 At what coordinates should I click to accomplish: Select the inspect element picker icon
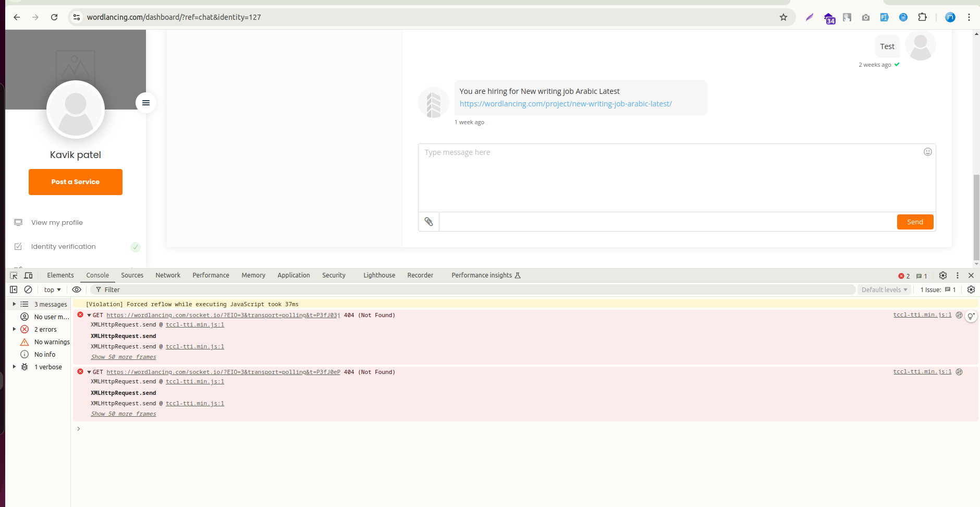point(14,275)
